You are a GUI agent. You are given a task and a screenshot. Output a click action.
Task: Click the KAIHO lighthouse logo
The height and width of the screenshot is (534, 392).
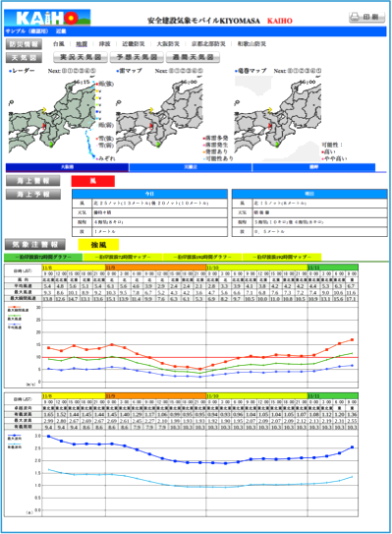click(47, 18)
